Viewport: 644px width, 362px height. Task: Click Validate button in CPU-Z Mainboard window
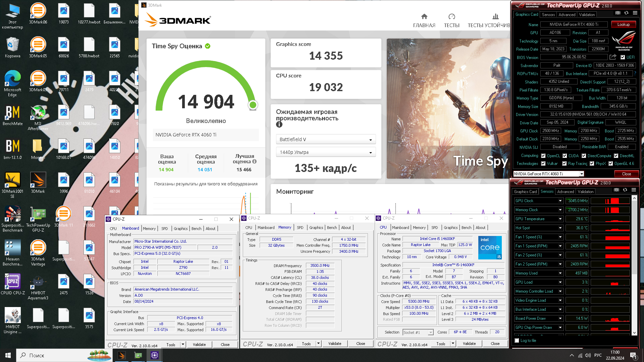point(199,345)
